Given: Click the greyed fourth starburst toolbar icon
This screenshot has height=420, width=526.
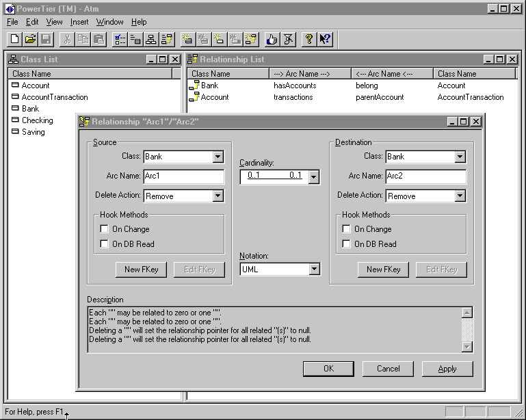Looking at the screenshot, I should tap(235, 39).
